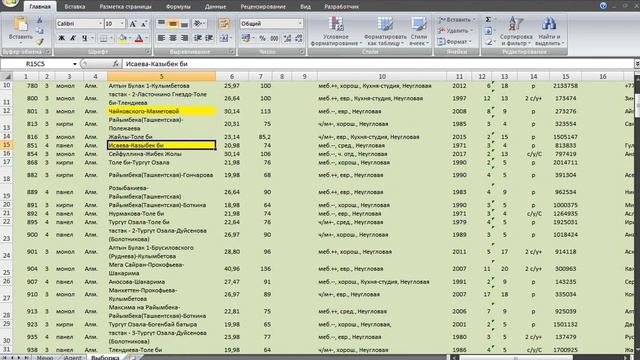Click the increase decimal icon
This screenshot has height=360, width=640.
click(x=287, y=38)
